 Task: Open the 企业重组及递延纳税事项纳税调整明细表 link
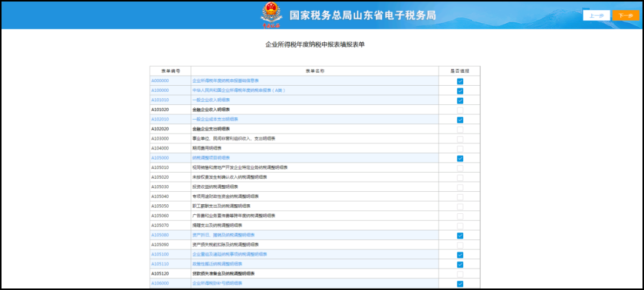[x=230, y=254]
